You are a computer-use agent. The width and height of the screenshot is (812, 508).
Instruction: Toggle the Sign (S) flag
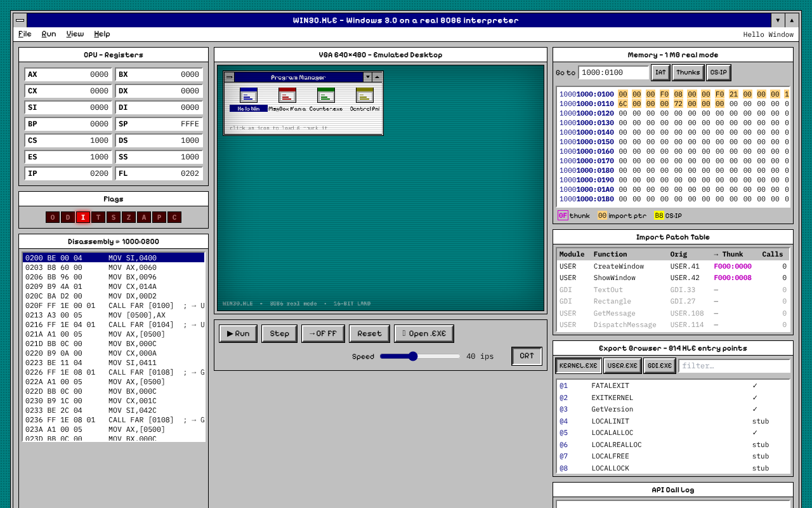pos(114,217)
